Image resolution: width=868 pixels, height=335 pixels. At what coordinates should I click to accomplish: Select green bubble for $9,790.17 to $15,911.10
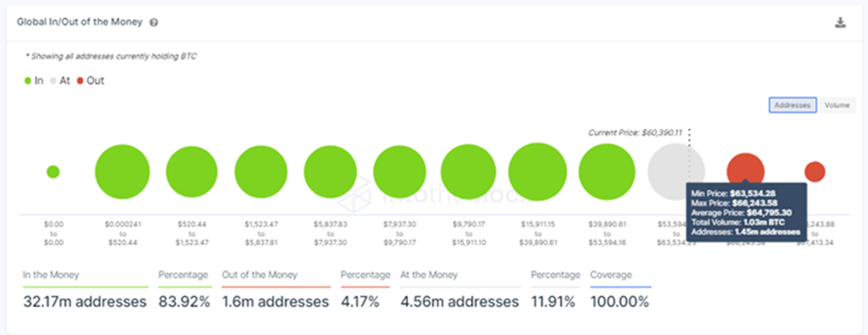point(468,172)
